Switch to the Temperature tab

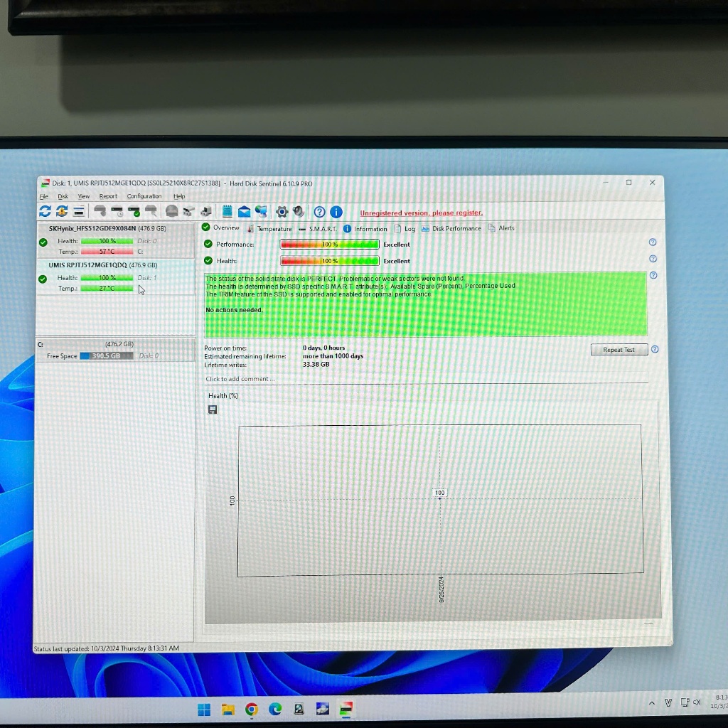coord(274,229)
